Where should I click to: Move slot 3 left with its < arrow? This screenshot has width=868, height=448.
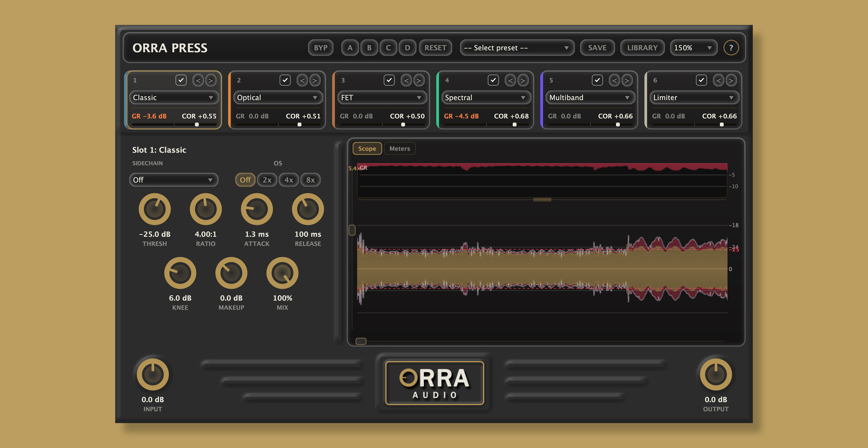(406, 80)
